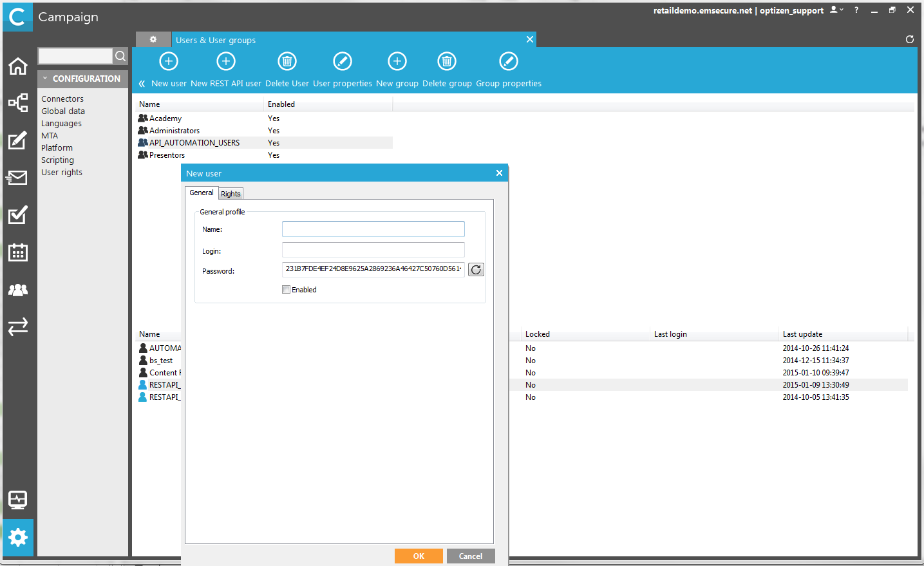Open user account dropdown in title bar
The height and width of the screenshot is (566, 924).
pyautogui.click(x=836, y=10)
